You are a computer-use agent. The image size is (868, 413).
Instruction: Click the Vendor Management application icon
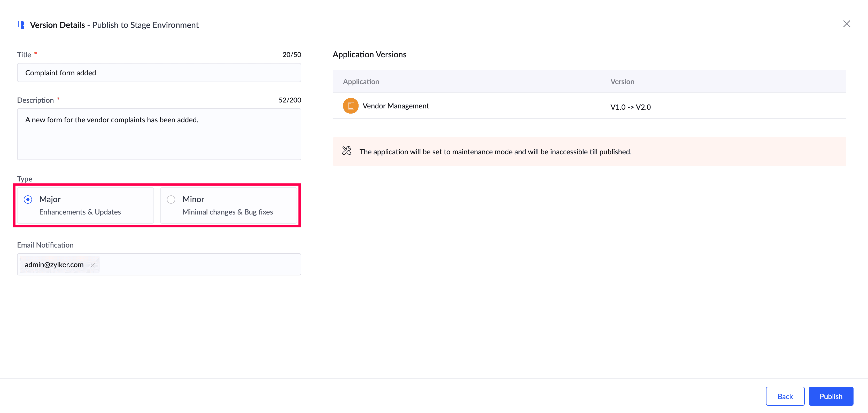351,106
